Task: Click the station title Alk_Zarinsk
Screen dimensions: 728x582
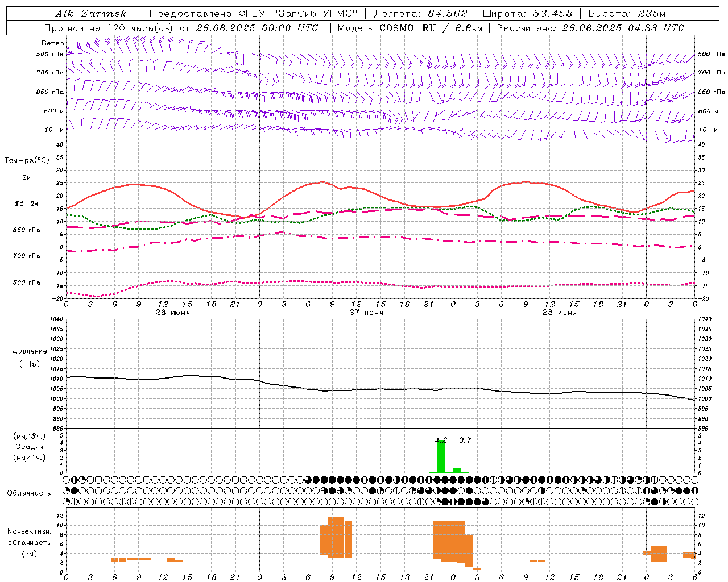Action: point(91,14)
